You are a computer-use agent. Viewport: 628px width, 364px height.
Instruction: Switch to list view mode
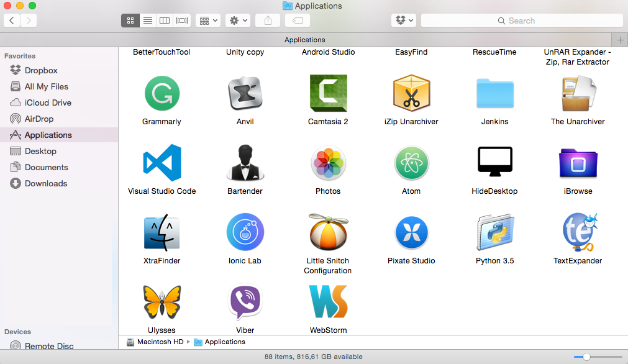pyautogui.click(x=148, y=20)
